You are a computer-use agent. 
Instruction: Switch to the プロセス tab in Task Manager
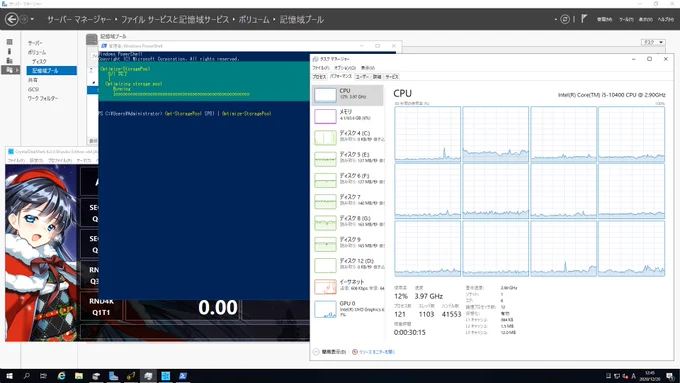click(319, 77)
